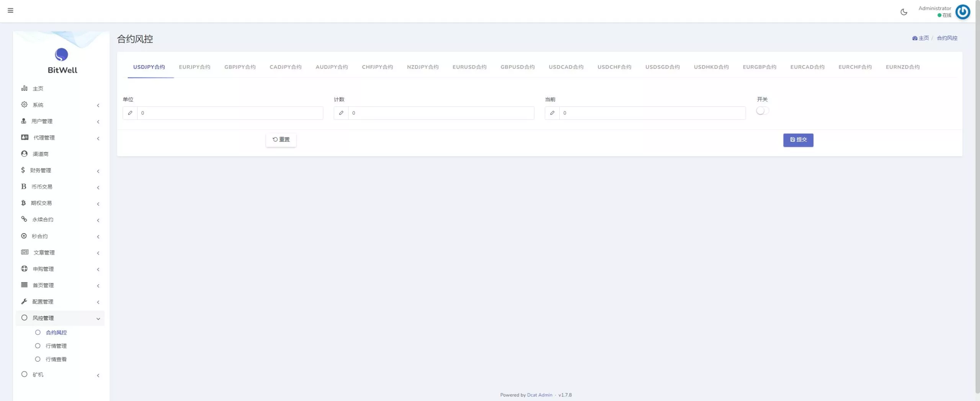
Task: Click the hamburger menu icon
Action: 10,10
